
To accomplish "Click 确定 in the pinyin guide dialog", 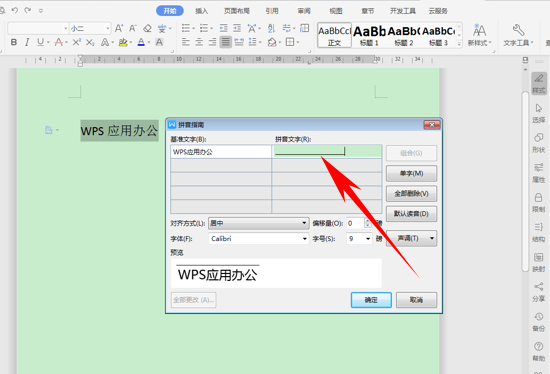I will coord(371,300).
